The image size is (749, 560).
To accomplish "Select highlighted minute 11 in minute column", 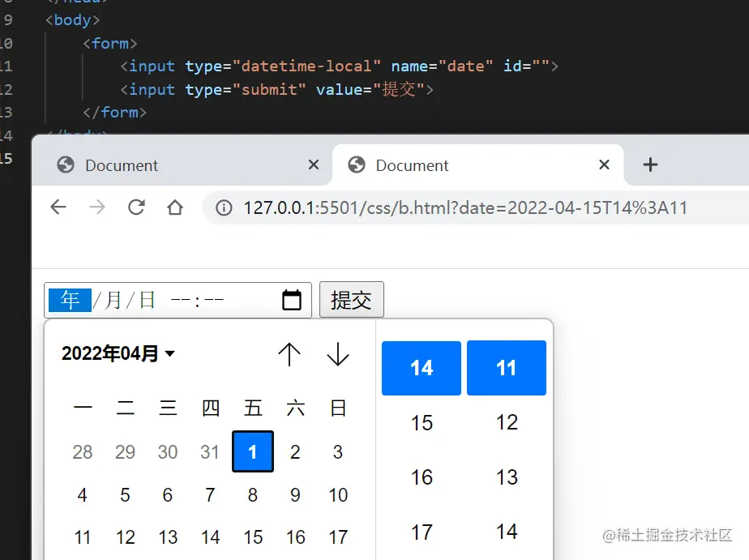I will click(x=507, y=368).
